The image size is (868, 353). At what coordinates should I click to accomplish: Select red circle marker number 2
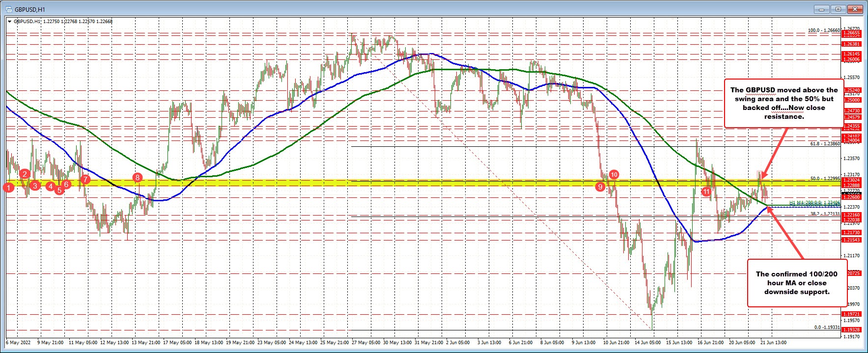25,174
